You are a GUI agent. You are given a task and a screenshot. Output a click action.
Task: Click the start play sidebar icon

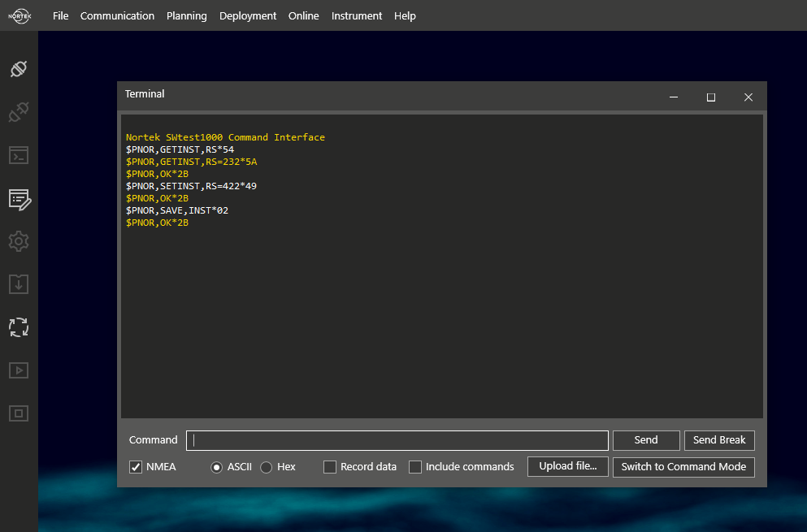coord(19,370)
